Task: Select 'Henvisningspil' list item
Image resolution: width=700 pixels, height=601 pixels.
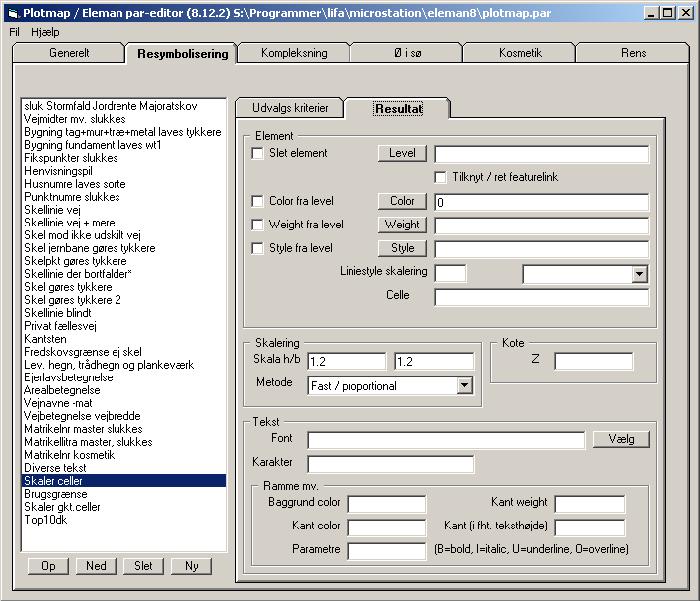Action: (124, 171)
